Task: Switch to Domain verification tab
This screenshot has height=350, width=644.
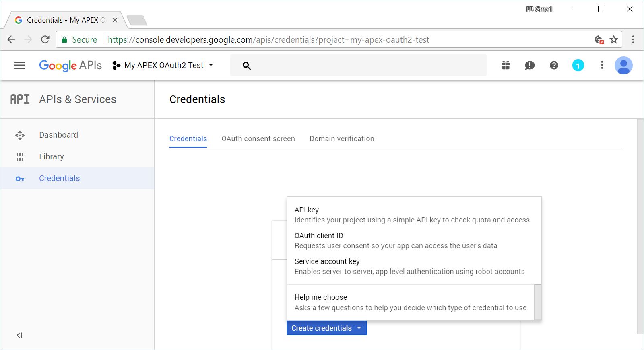Action: pos(342,139)
